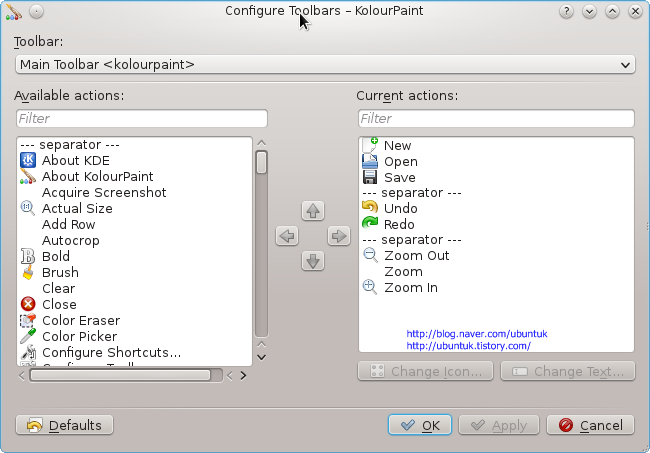The image size is (650, 453).
Task: Click the New document icon in current actions
Action: click(x=370, y=145)
